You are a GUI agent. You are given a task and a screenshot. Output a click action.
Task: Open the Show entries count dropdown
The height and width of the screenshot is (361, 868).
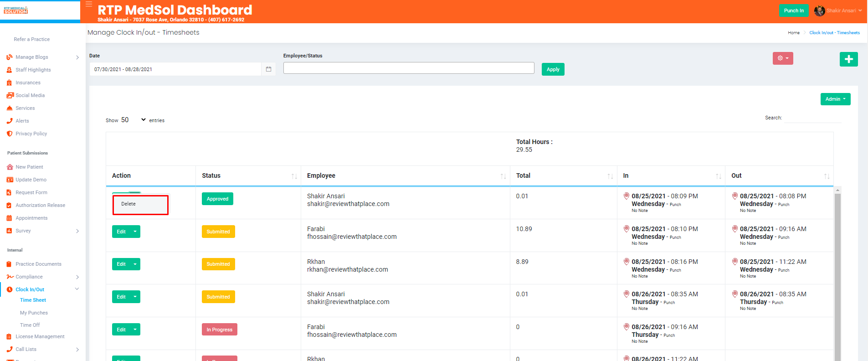coord(134,120)
